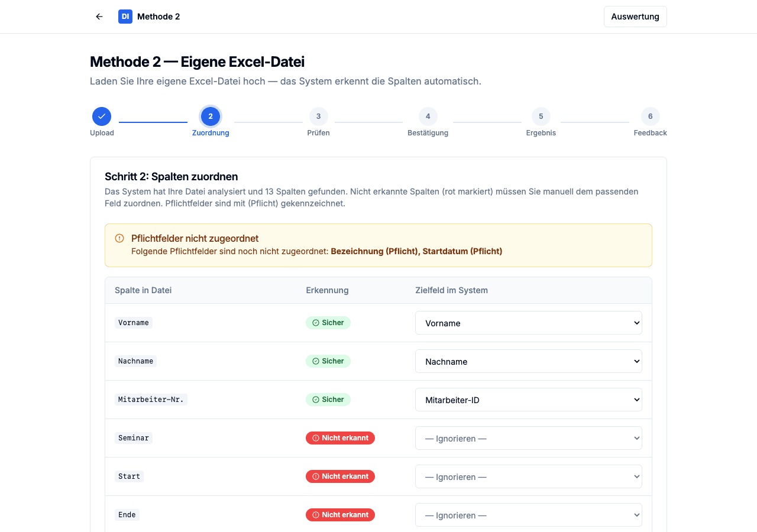
Task: Go to step 3 Prüfen
Action: [x=319, y=116]
